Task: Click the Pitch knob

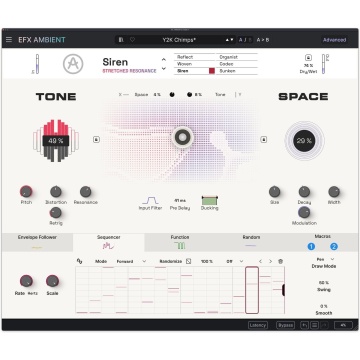Action: click(26, 192)
